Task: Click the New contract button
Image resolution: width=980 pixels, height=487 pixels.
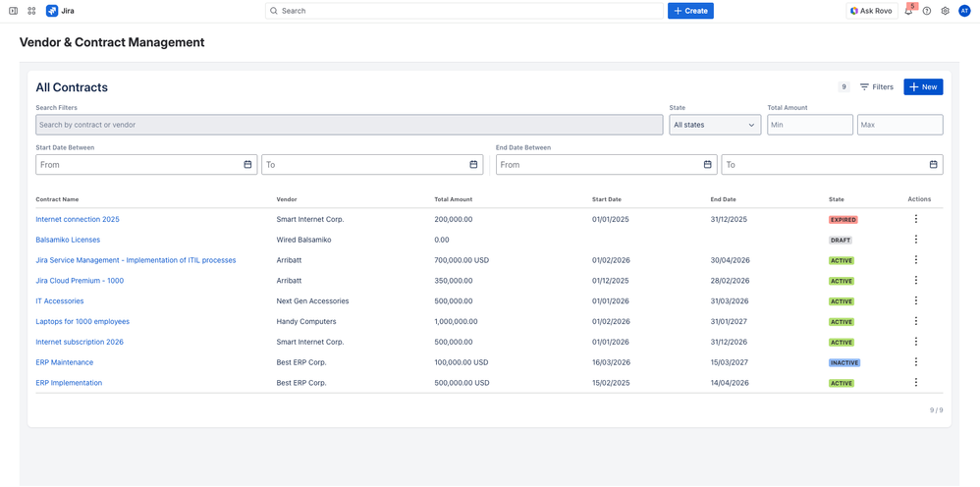Action: tap(923, 87)
